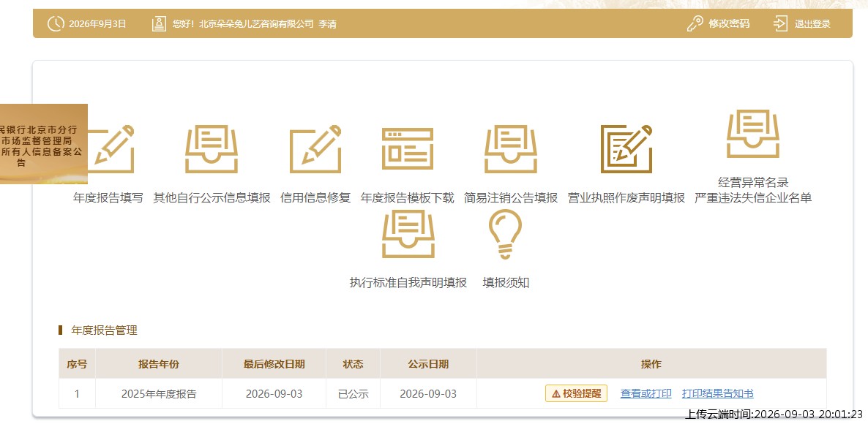Click the user badge icon beside 您好

coord(159,24)
